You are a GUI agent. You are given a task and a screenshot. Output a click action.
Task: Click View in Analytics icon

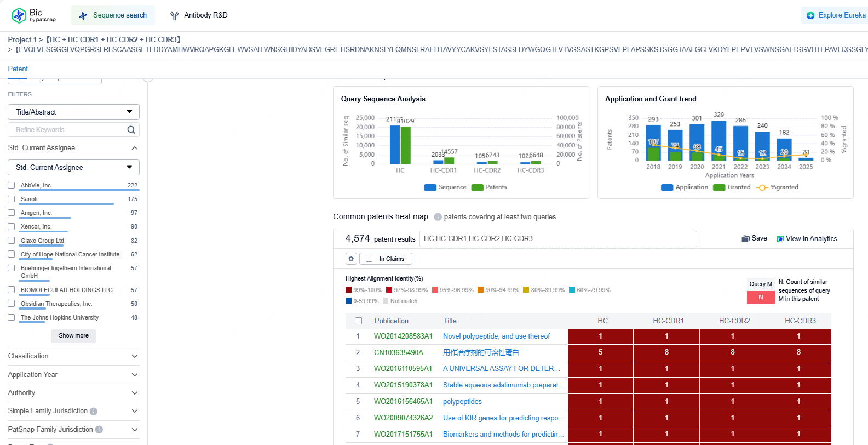pyautogui.click(x=780, y=239)
